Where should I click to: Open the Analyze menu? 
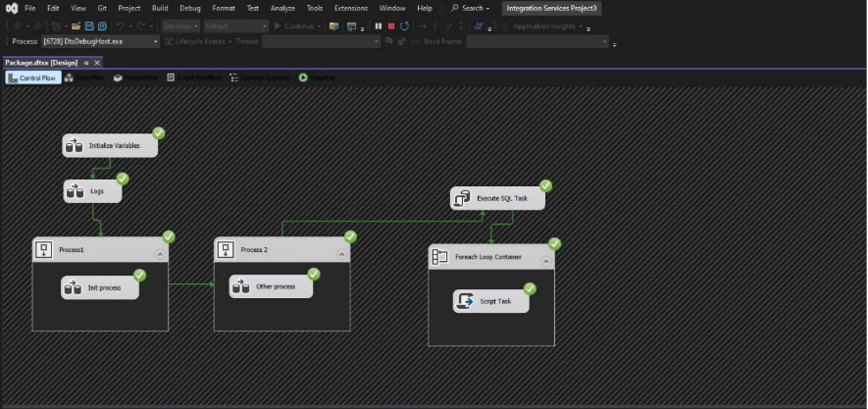click(x=282, y=8)
